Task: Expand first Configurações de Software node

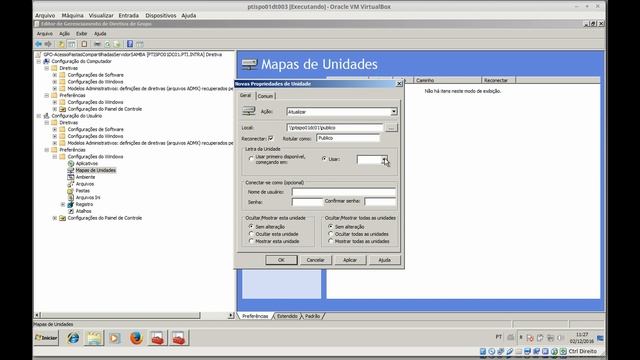Action: coord(55,75)
